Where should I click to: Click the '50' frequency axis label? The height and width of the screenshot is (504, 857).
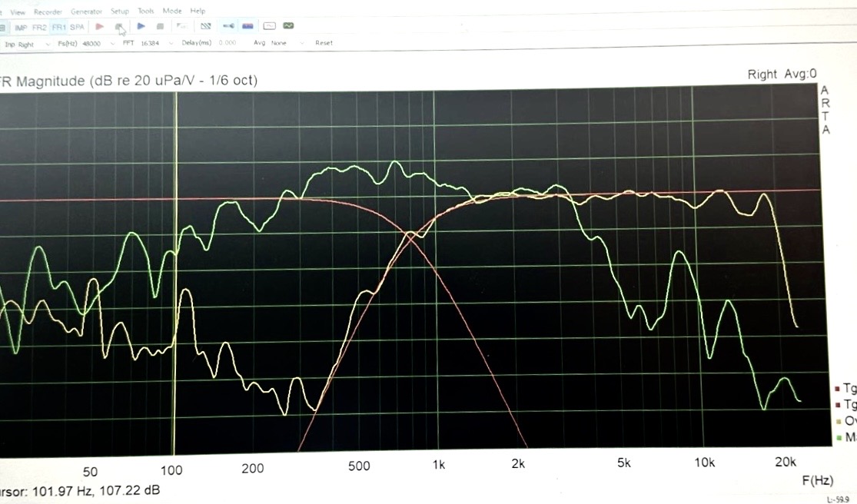pos(90,471)
